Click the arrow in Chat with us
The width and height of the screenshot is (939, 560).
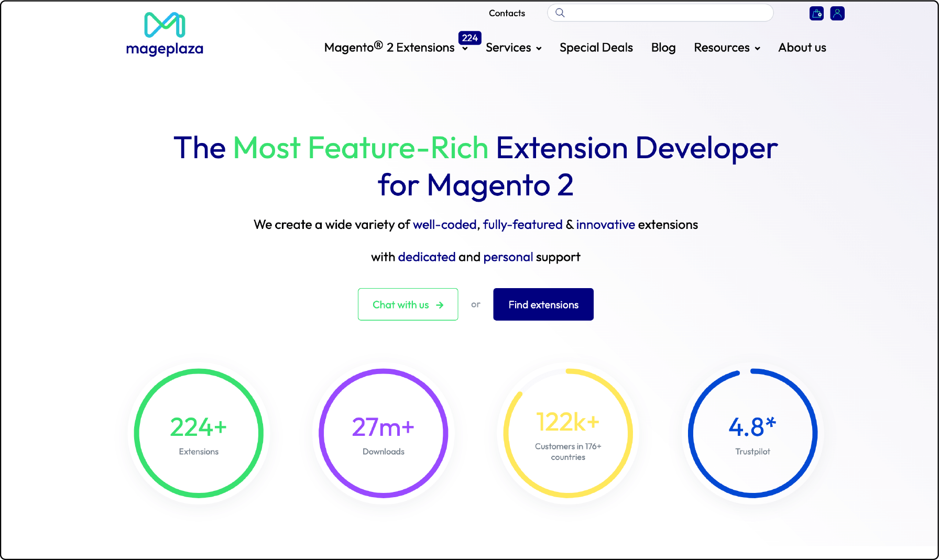coord(440,305)
